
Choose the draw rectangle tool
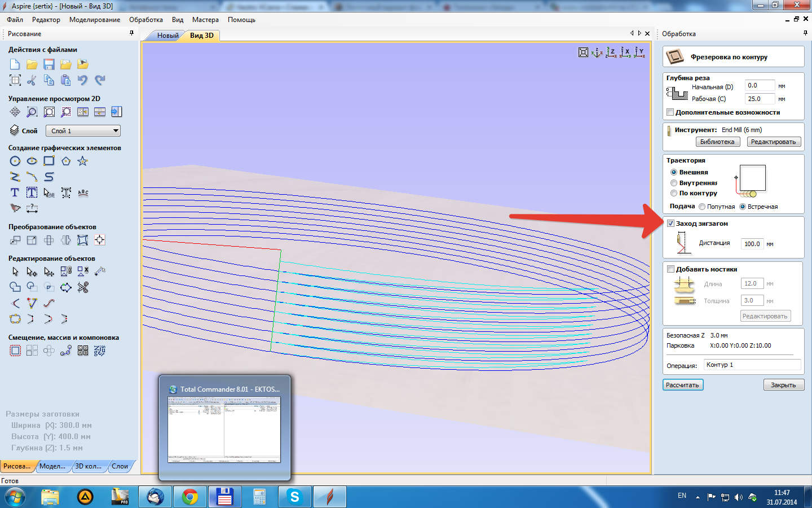click(49, 161)
